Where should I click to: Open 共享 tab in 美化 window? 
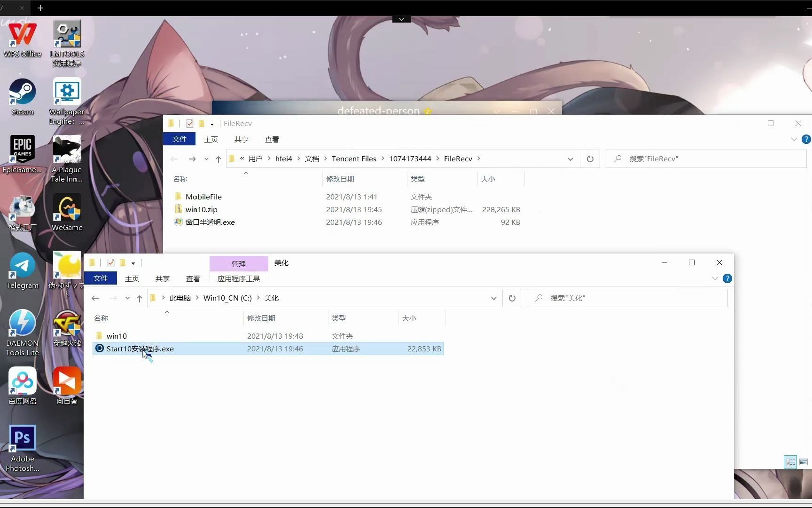pos(163,278)
